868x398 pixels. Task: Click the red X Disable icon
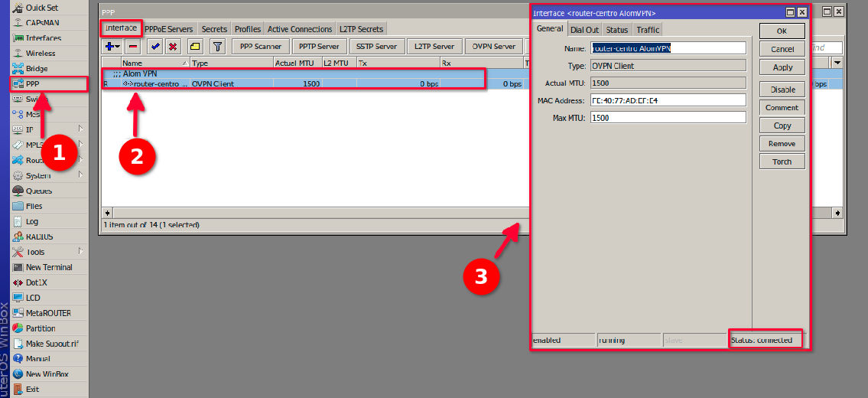tap(173, 47)
